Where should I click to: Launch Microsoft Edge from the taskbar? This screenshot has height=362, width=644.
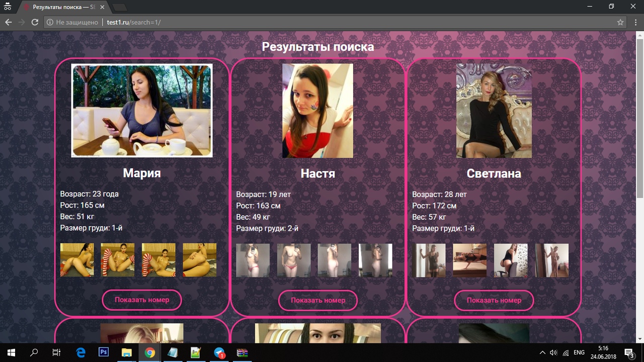tap(80, 352)
